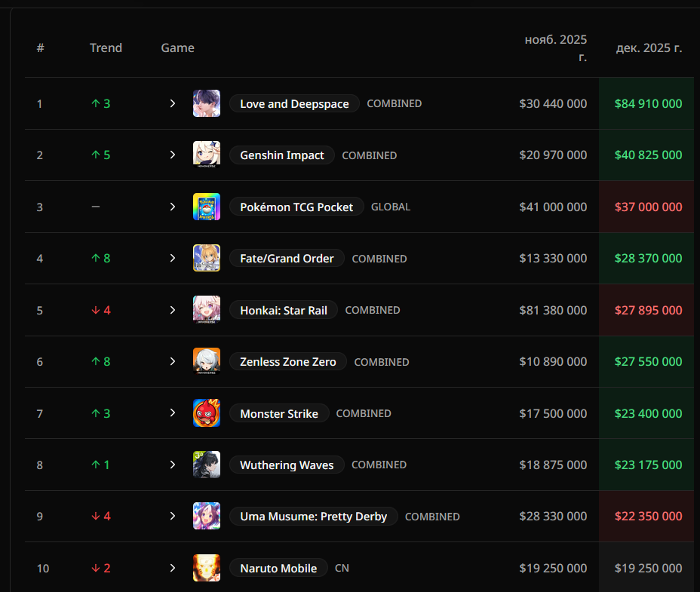Click the $41 000 000 November value
The image size is (700, 592).
(553, 207)
